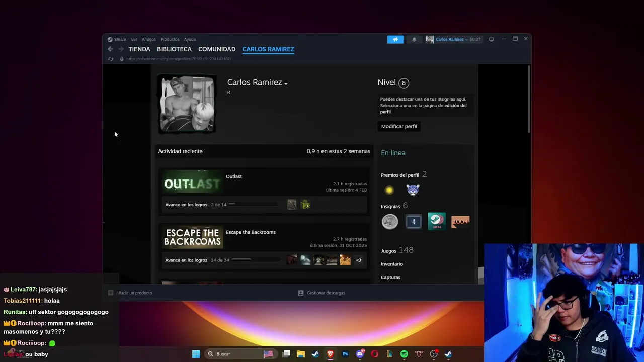Click the second Outlast achievement icon
The image size is (644, 362).
pyautogui.click(x=305, y=204)
